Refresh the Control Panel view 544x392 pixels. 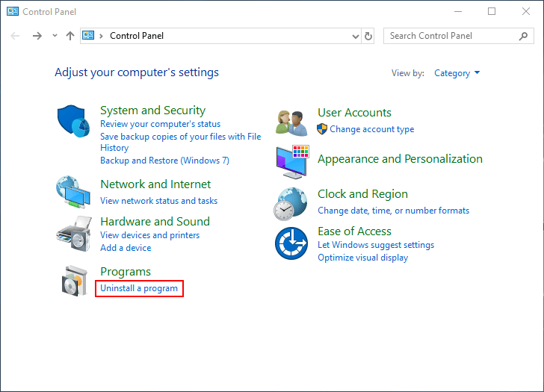(x=368, y=36)
